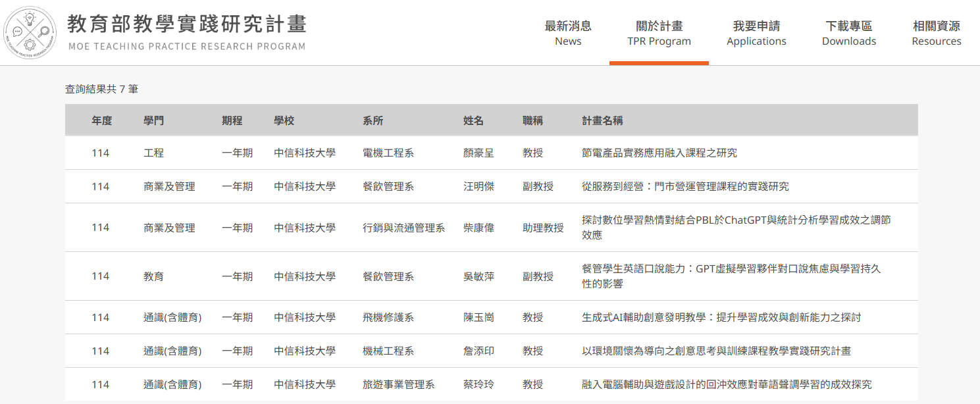The image size is (980, 404).
Task: Select the name 汪明傑
Action: [x=478, y=186]
